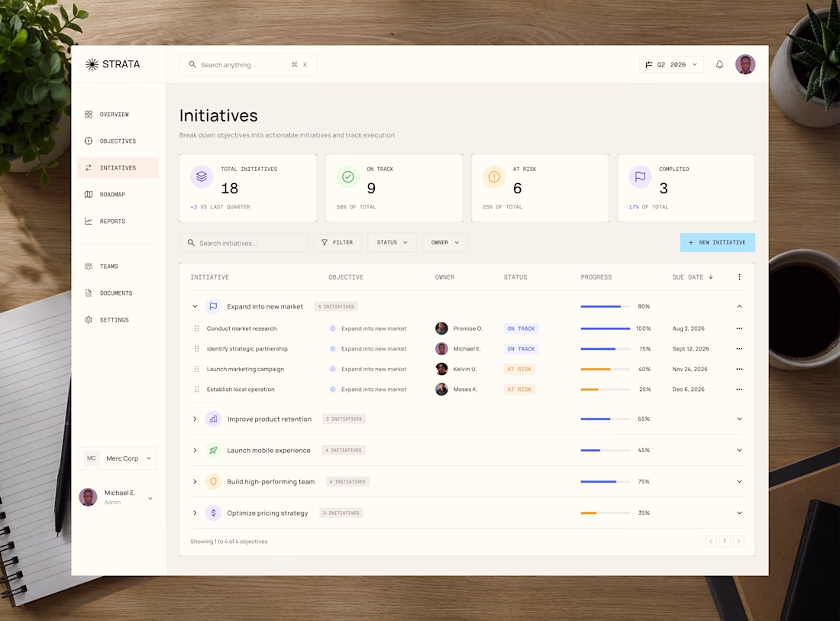Focus the Search anything field
The width and height of the screenshot is (840, 621).
click(x=247, y=64)
